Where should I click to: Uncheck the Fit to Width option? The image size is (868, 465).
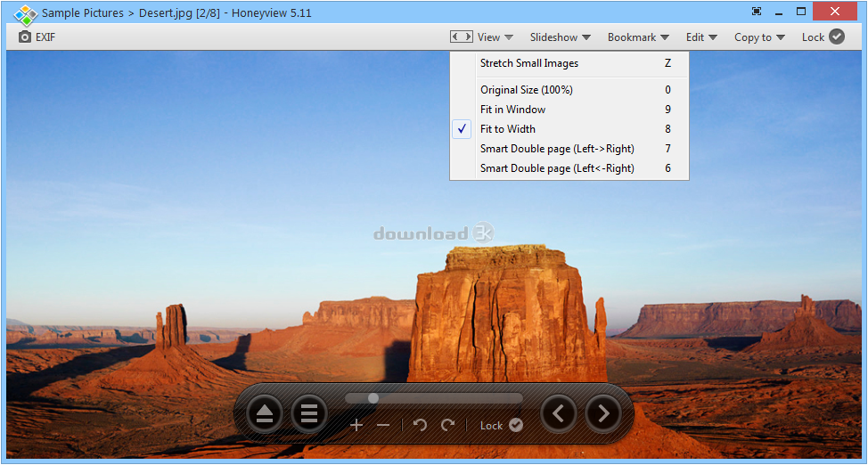[x=569, y=129]
